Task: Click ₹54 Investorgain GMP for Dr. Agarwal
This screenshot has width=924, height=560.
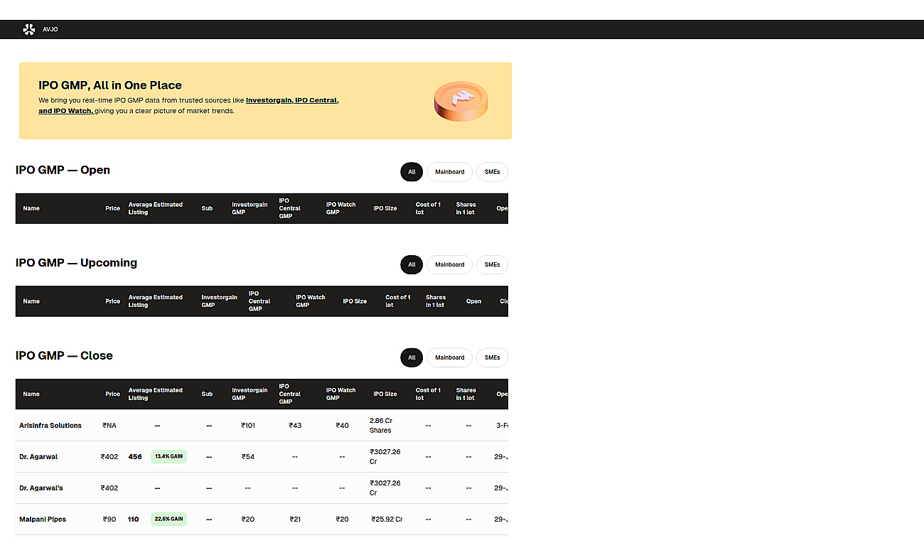Action: [248, 457]
